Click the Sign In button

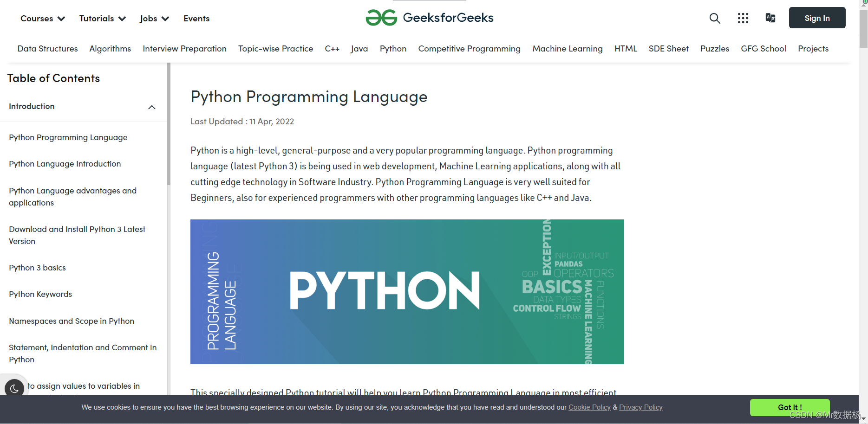click(817, 18)
